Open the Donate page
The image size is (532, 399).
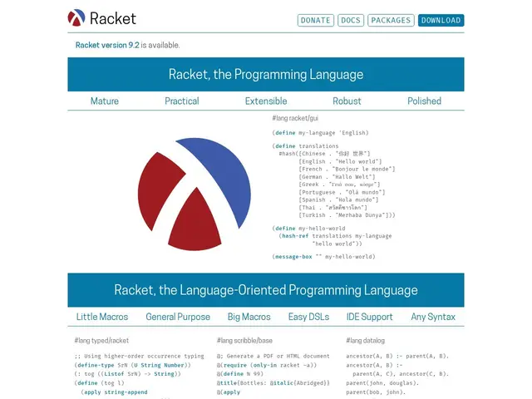tap(316, 20)
